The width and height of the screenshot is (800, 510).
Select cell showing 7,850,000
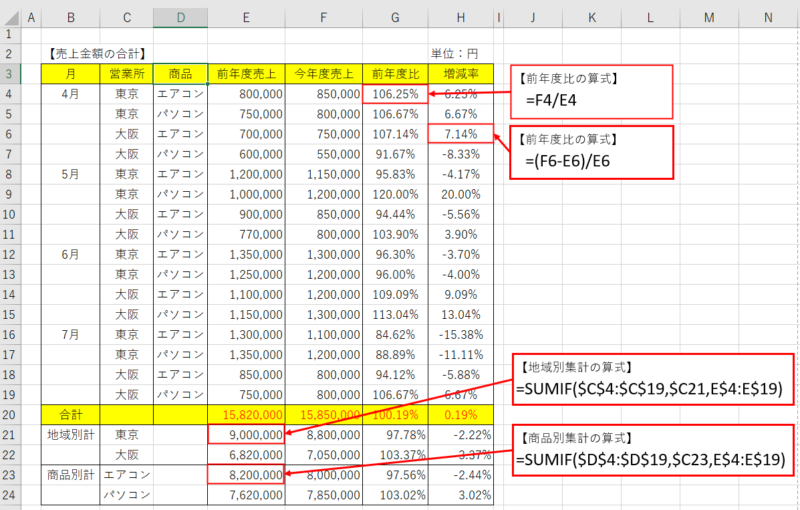(324, 495)
